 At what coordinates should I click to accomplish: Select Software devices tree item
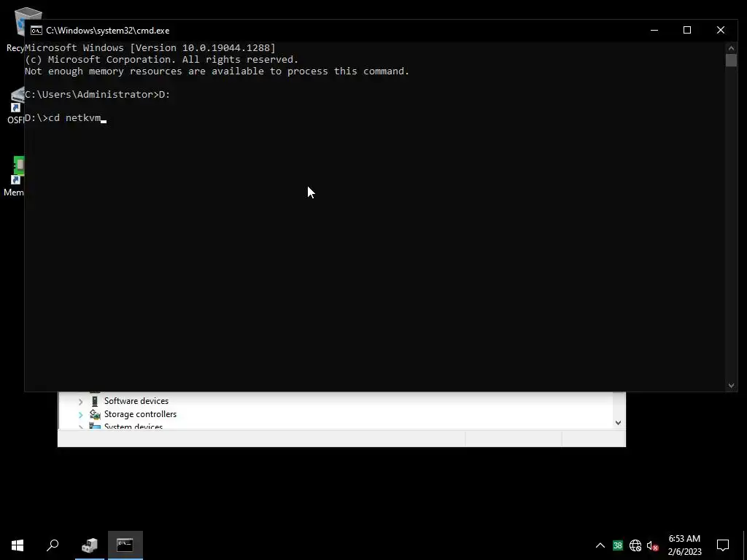136,401
